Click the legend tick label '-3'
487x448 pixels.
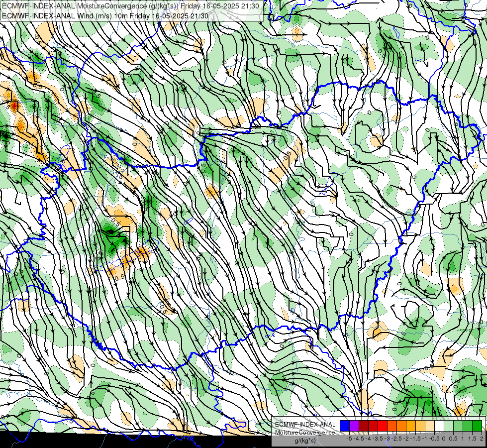tap(388, 439)
